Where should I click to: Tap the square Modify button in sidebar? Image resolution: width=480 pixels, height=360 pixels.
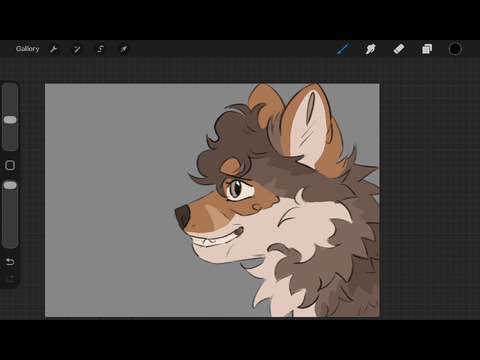(x=10, y=165)
